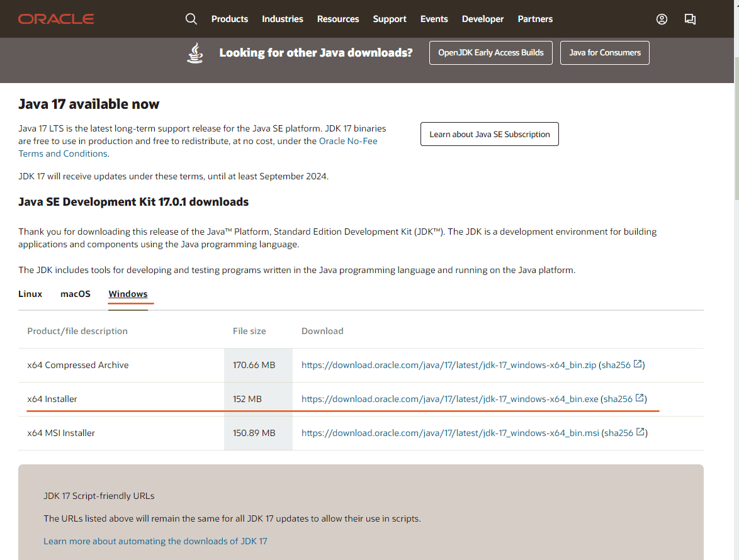Click 'x64 Installer' row label

click(52, 399)
